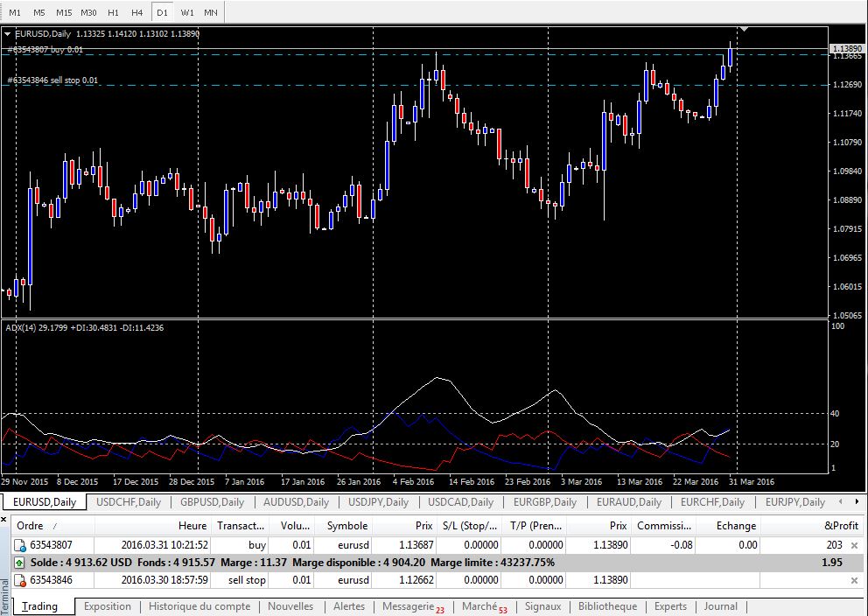
Task: Click the current price label 1.13890 on the price scale
Action: (x=846, y=48)
